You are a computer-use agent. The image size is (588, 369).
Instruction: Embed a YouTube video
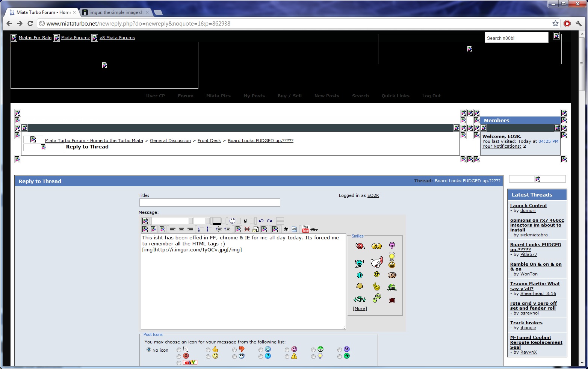pyautogui.click(x=305, y=229)
